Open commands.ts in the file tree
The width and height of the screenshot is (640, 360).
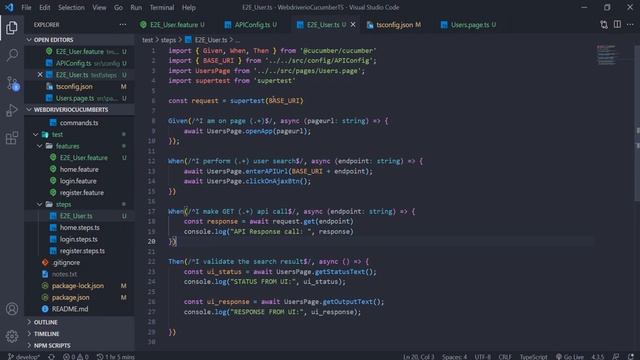coord(79,122)
